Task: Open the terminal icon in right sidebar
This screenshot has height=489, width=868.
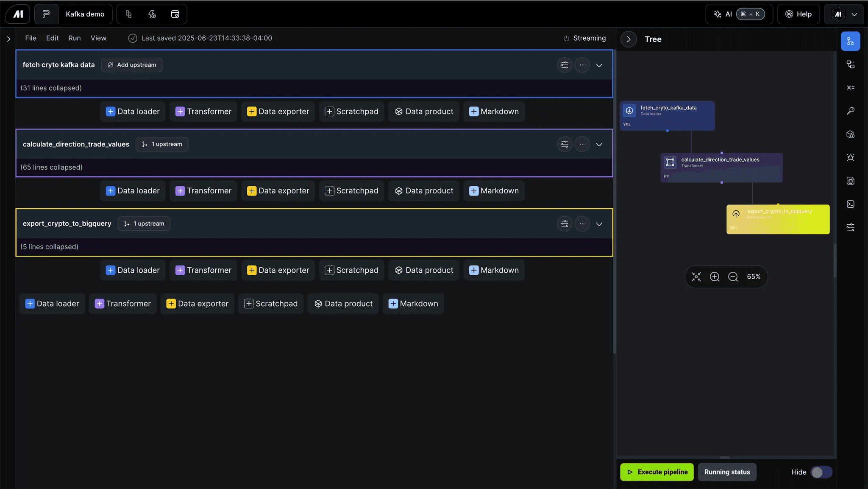Action: (850, 204)
